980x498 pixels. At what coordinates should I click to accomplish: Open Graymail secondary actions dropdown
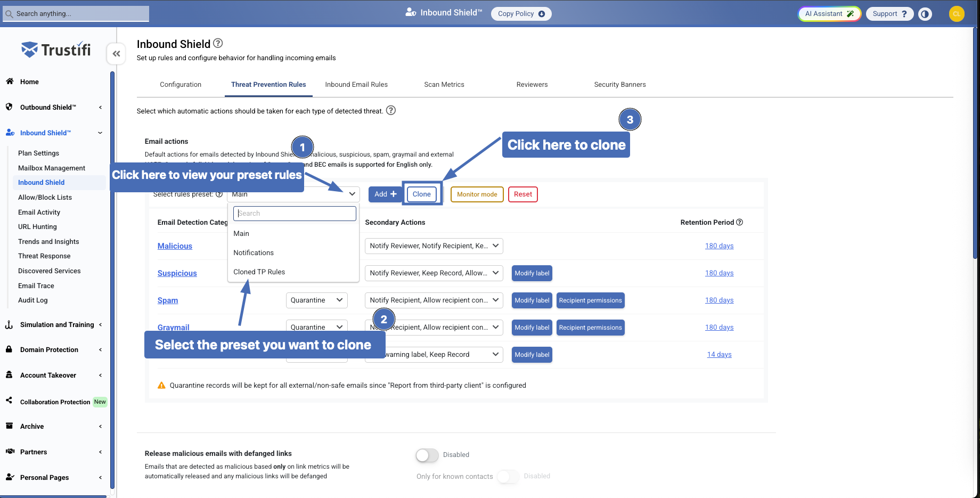click(434, 328)
